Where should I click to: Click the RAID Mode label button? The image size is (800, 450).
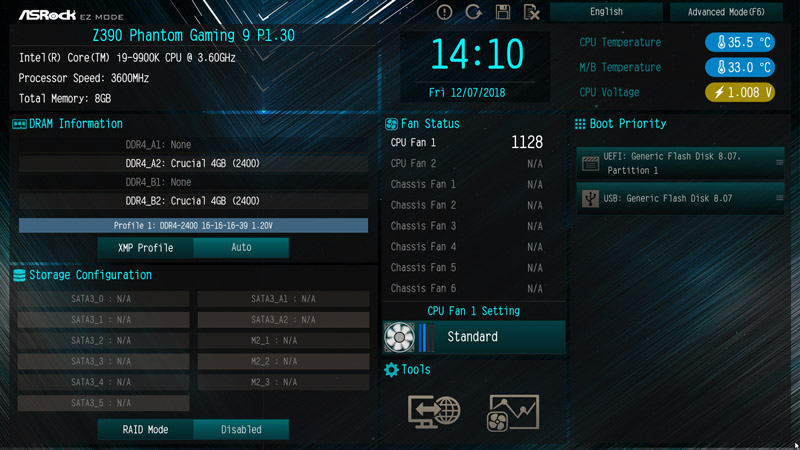pos(145,430)
